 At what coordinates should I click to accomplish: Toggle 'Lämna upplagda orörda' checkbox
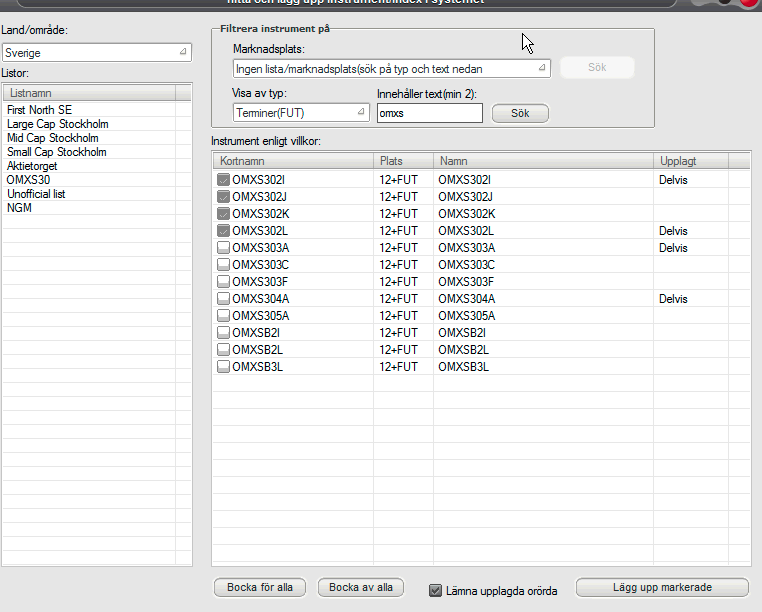[x=435, y=590]
